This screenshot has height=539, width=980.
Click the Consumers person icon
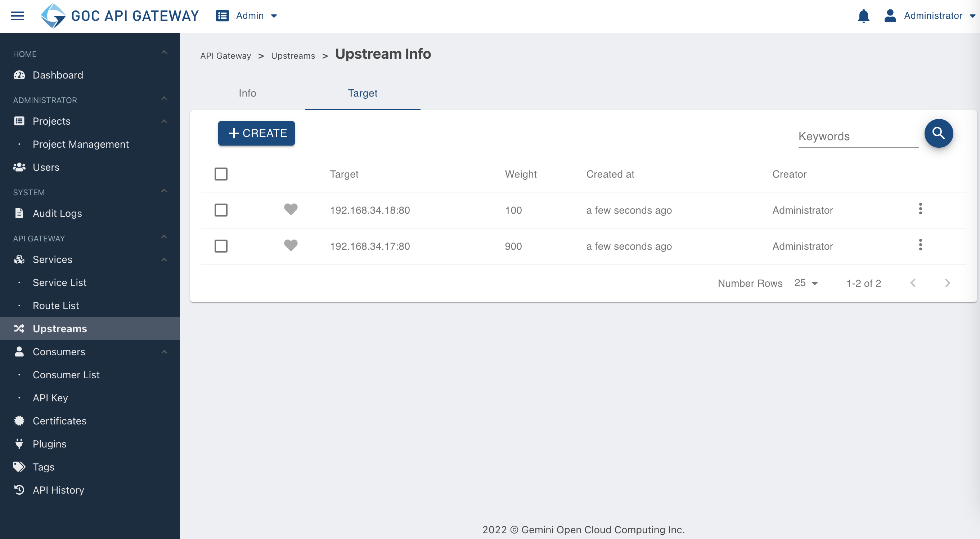pyautogui.click(x=19, y=351)
